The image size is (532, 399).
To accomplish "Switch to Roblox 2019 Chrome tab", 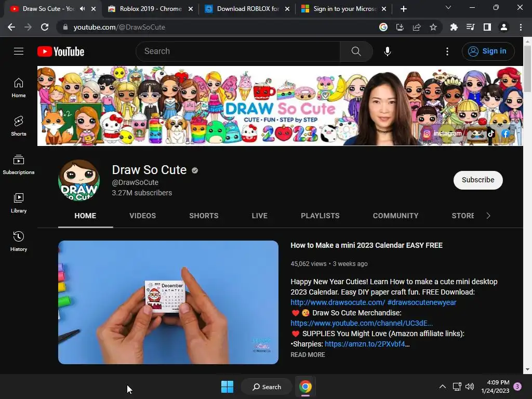I will pos(151,9).
